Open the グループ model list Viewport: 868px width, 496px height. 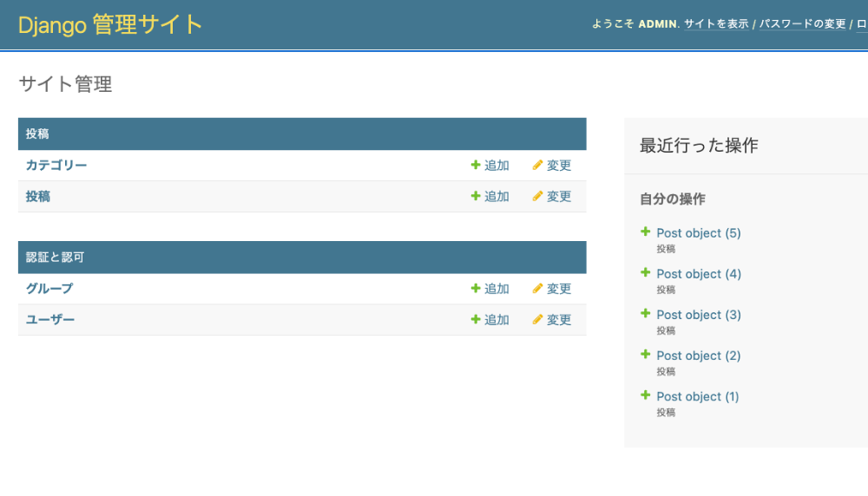pos(49,289)
